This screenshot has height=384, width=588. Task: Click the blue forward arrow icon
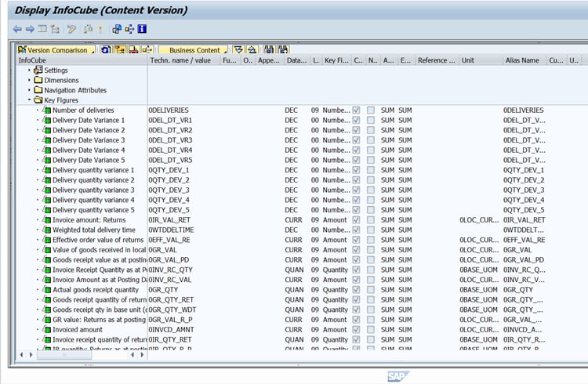coord(30,29)
